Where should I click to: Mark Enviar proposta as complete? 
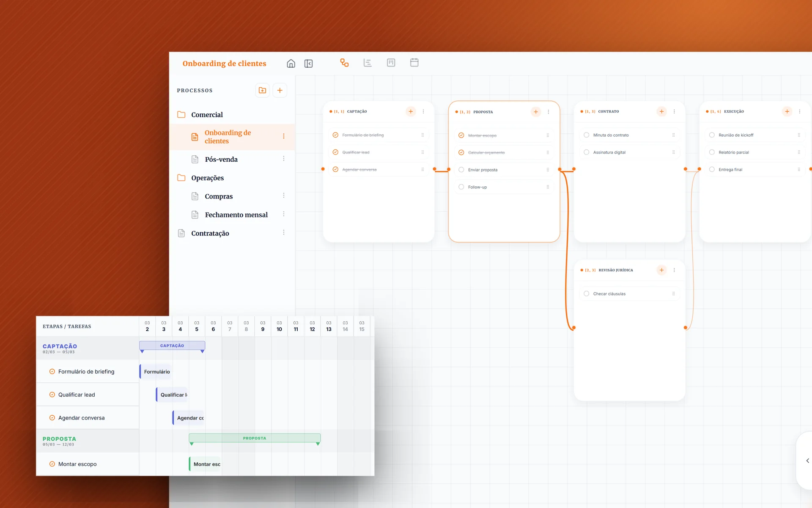pos(461,170)
